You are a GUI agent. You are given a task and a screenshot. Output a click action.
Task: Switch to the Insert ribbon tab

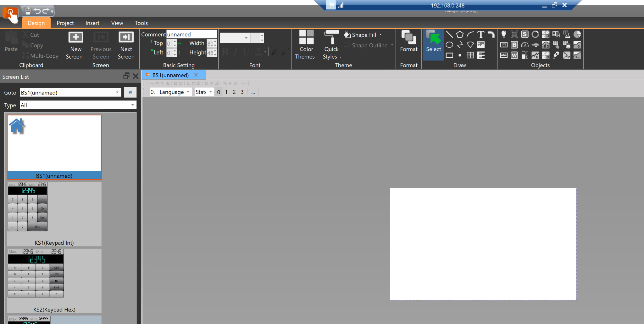tap(92, 23)
